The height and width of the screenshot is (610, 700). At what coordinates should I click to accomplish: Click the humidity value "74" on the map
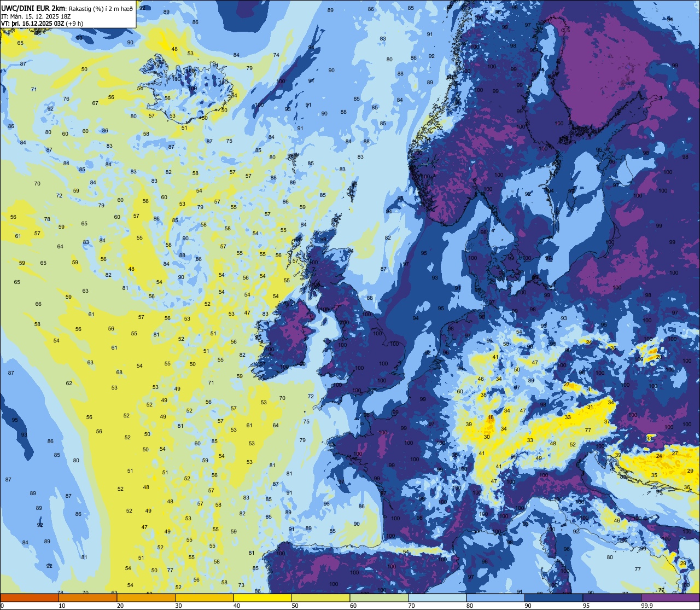point(276,55)
